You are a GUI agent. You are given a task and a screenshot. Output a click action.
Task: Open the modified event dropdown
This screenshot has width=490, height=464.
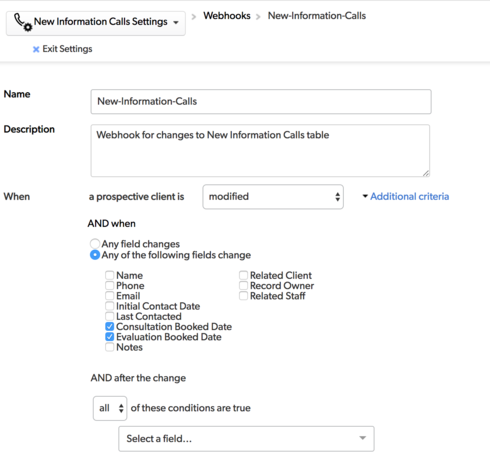coord(273,197)
